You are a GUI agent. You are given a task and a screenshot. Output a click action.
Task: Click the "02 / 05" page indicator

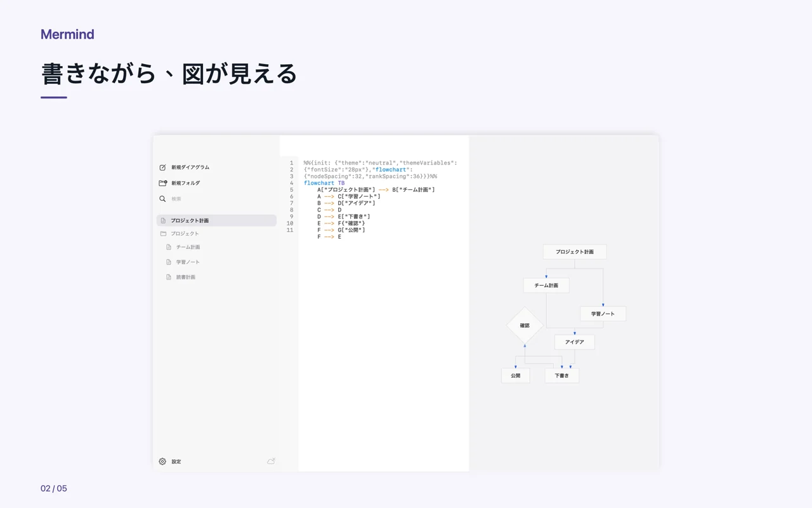pyautogui.click(x=54, y=488)
